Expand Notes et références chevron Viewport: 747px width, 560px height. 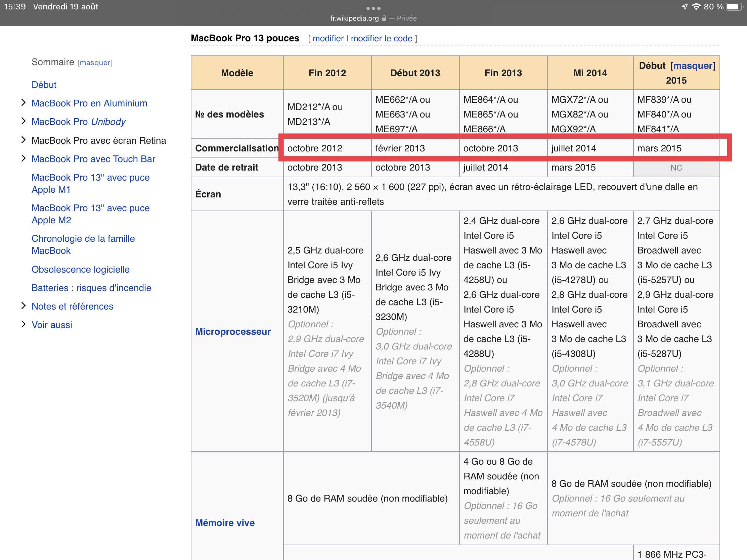click(x=23, y=306)
